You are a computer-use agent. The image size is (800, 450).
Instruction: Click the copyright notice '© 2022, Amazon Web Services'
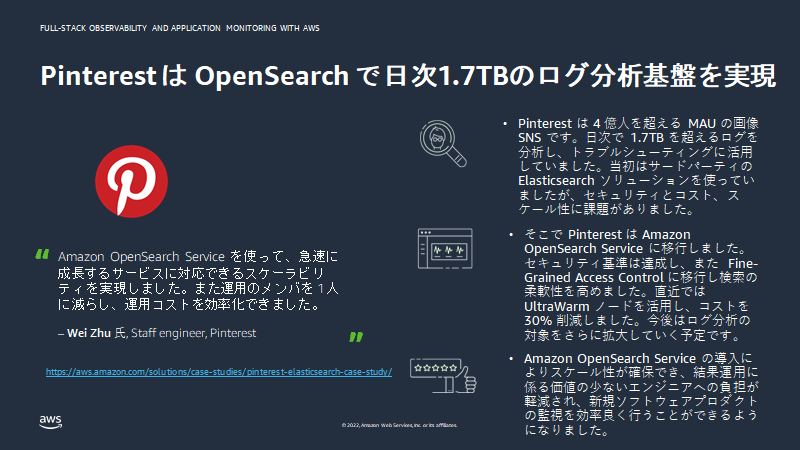tap(399, 425)
